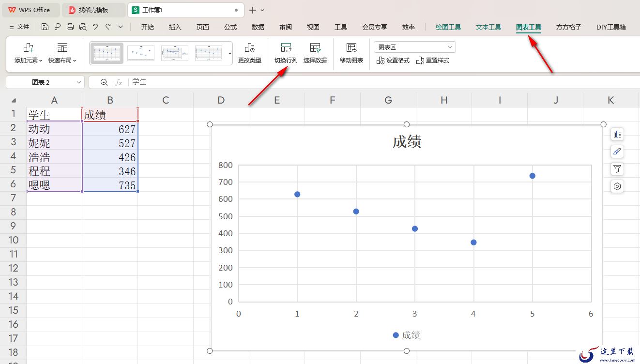Click the chart elements quick button

[x=617, y=134]
